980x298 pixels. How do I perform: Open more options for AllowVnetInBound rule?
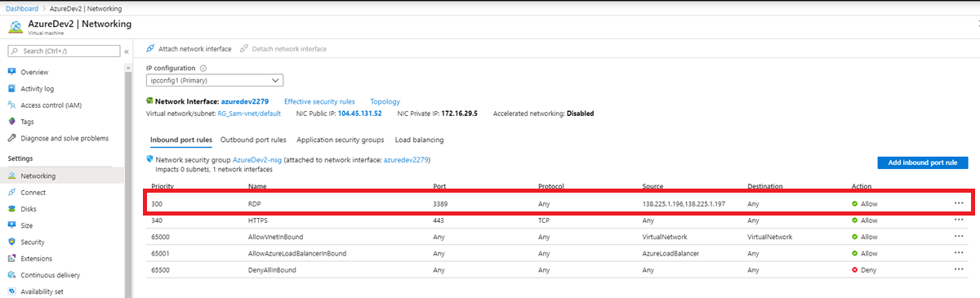[x=958, y=237]
